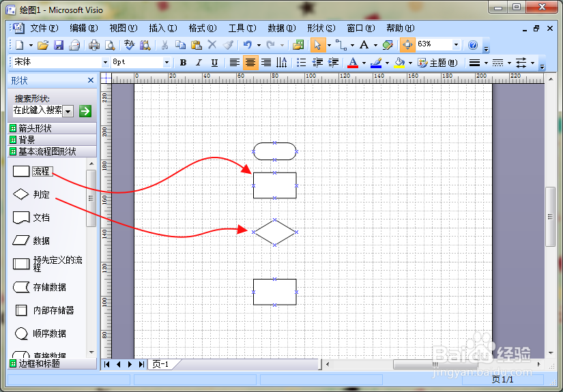Open the font size 8pt dropdown

point(167,63)
